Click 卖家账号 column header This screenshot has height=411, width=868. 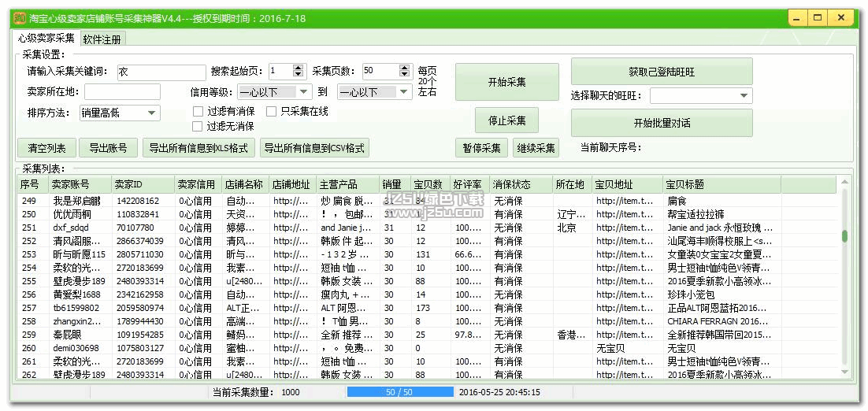80,185
